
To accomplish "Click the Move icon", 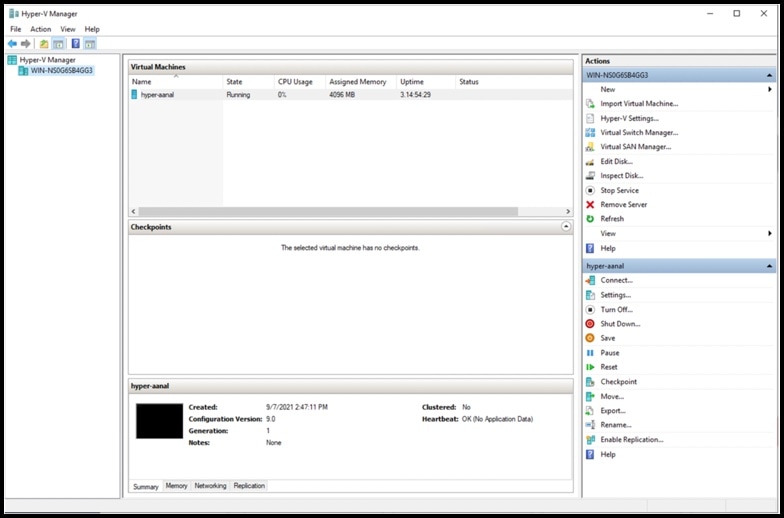I will (x=590, y=396).
